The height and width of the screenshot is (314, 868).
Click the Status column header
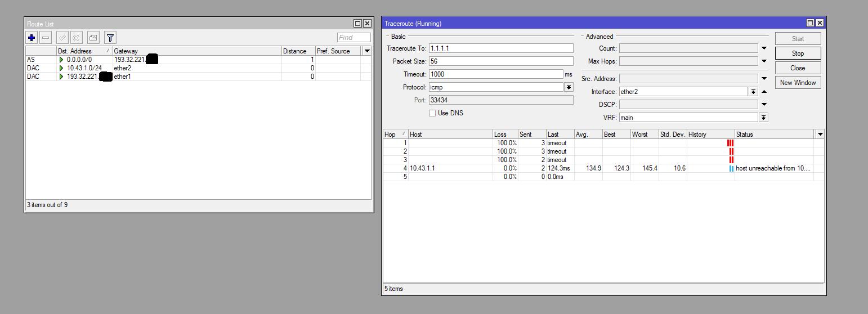pyautogui.click(x=775, y=134)
